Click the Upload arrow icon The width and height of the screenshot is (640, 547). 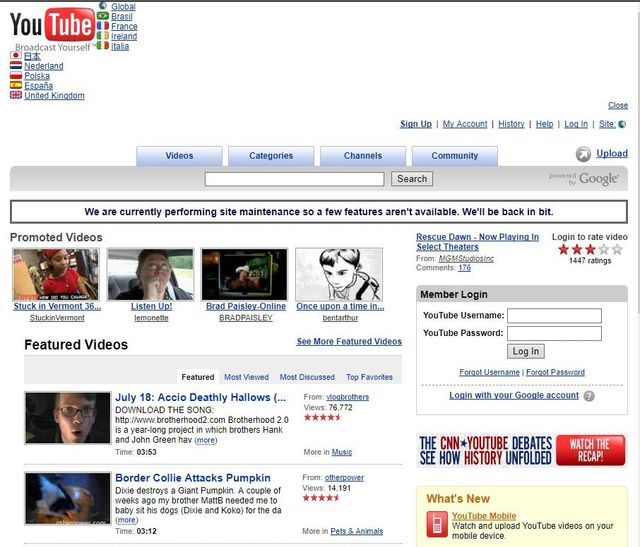click(584, 154)
